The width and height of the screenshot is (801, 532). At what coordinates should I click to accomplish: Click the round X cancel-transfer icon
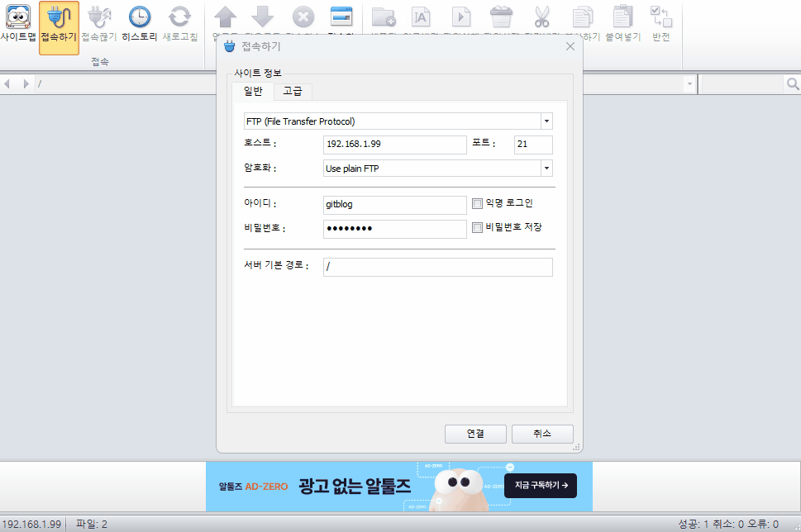pos(303,17)
